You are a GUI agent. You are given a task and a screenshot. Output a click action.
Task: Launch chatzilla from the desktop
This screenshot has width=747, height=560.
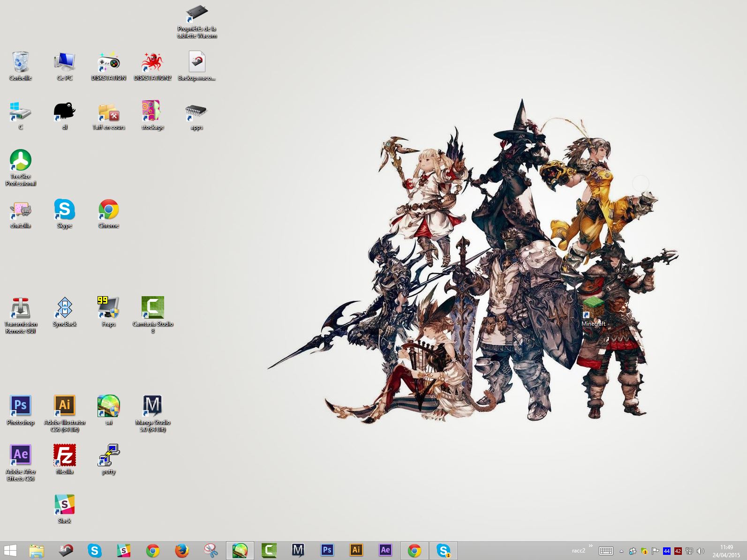coord(21,214)
